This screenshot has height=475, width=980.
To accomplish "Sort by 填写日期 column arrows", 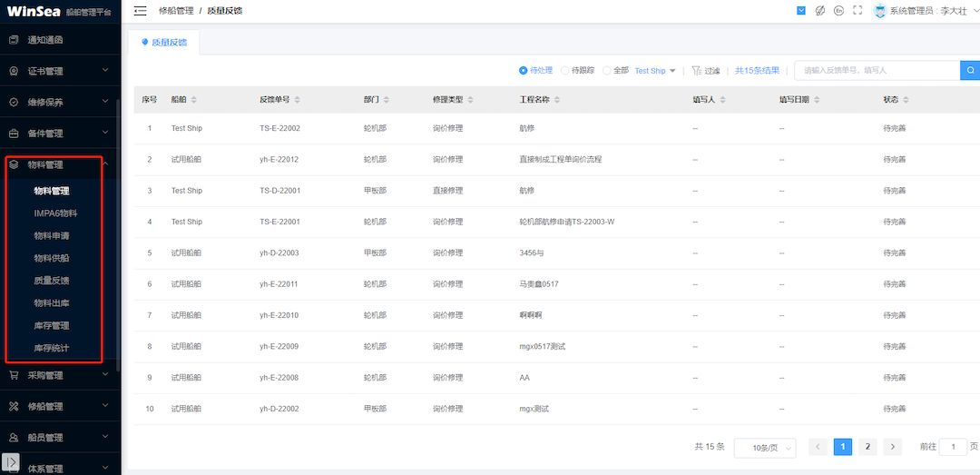I will [817, 100].
